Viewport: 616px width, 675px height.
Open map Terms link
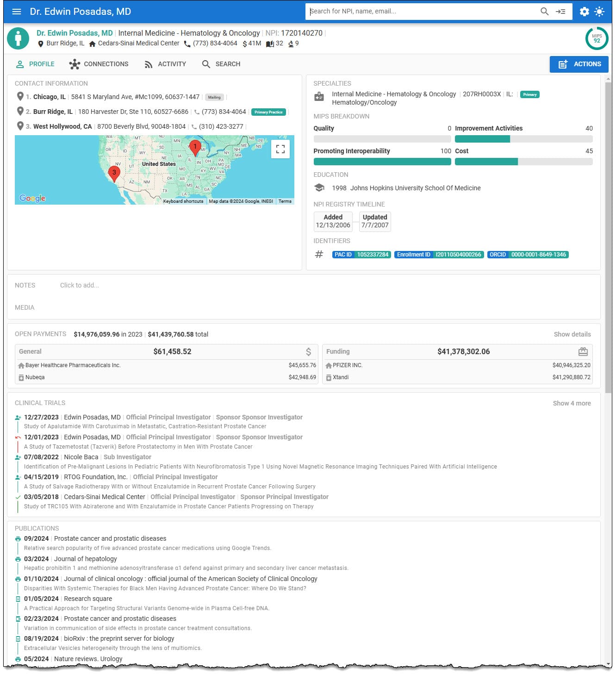coord(285,201)
